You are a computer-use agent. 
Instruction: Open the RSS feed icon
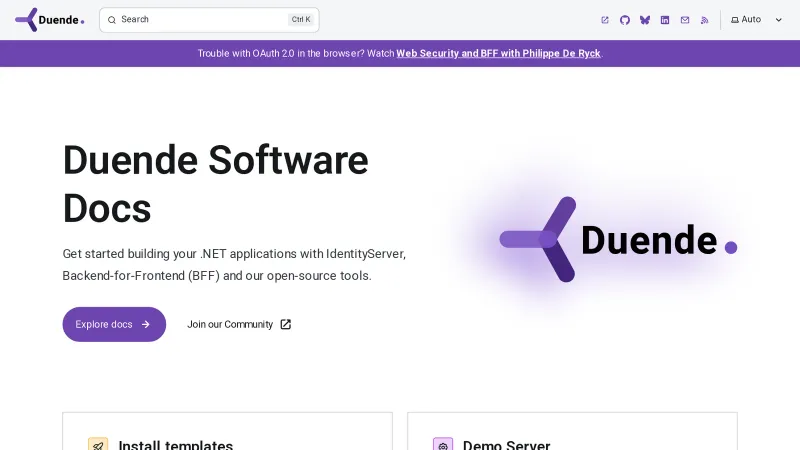tap(705, 20)
